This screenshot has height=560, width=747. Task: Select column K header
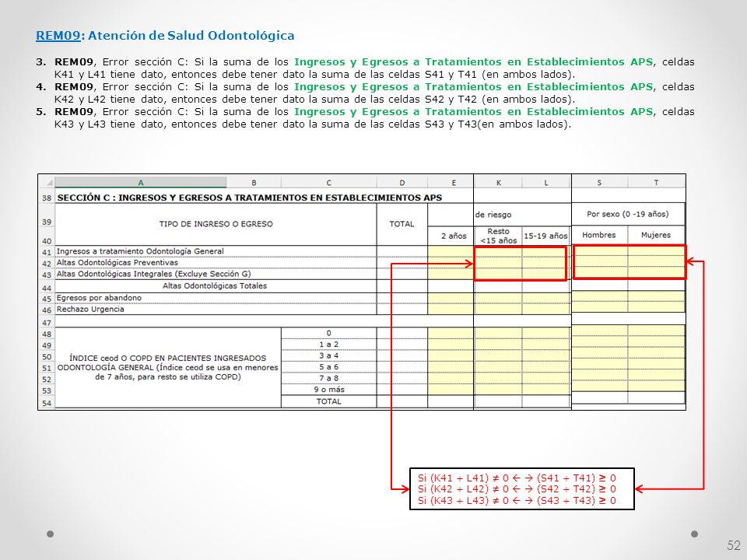498,182
